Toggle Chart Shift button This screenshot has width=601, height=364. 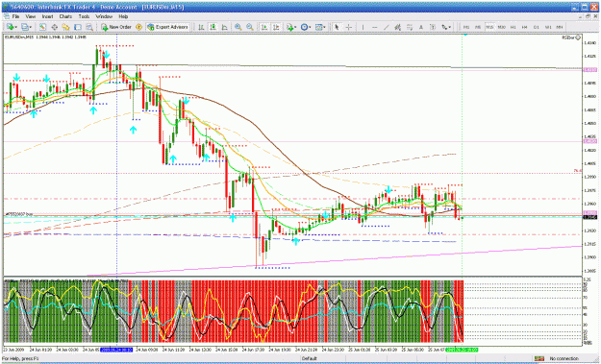[x=276, y=27]
